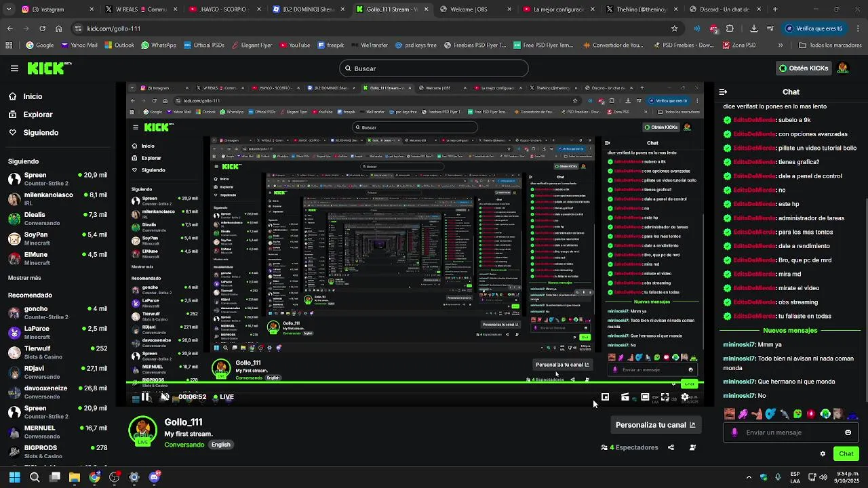This screenshot has width=868, height=488.
Task: Open the Kick hamburger sidebar menu
Action: [14, 68]
